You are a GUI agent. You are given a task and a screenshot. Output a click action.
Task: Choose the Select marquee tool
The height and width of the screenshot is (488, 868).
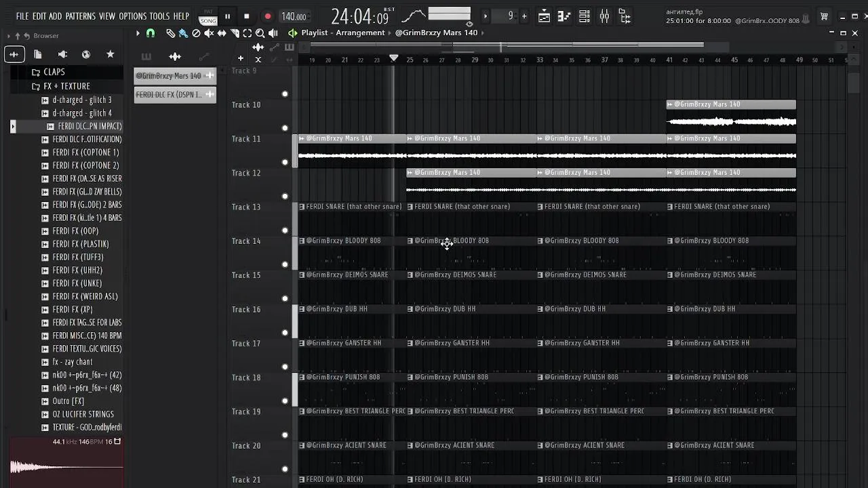tap(248, 33)
